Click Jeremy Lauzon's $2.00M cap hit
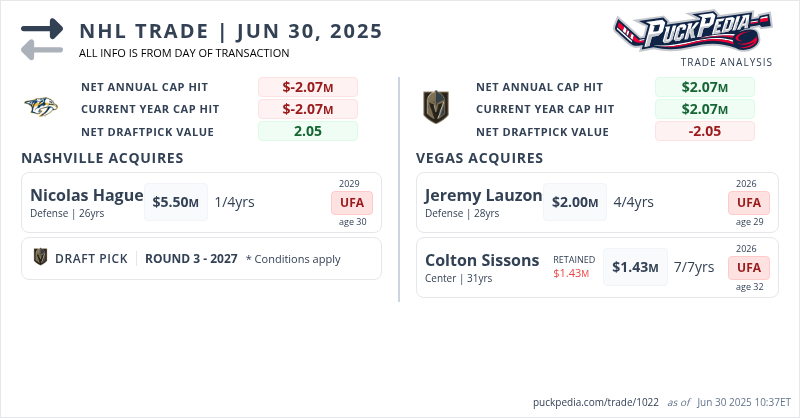 click(x=574, y=202)
